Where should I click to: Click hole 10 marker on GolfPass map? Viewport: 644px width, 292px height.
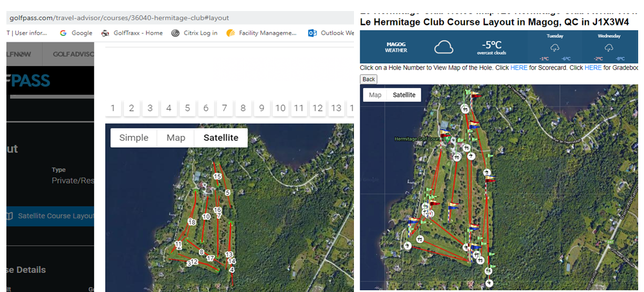pos(206,217)
